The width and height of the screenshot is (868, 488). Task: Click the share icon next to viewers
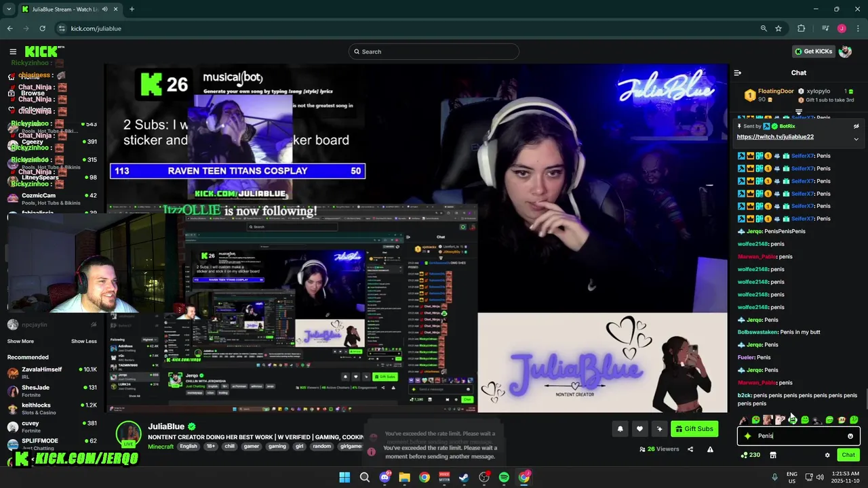click(690, 449)
